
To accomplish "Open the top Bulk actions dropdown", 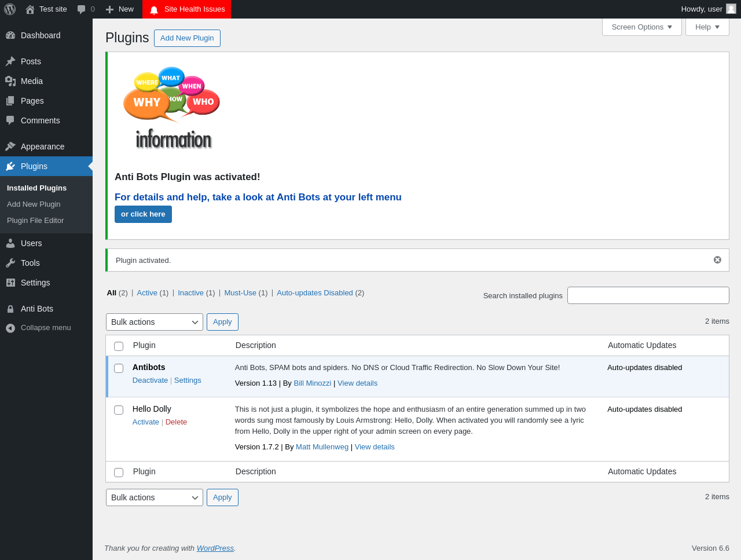I will pyautogui.click(x=155, y=322).
